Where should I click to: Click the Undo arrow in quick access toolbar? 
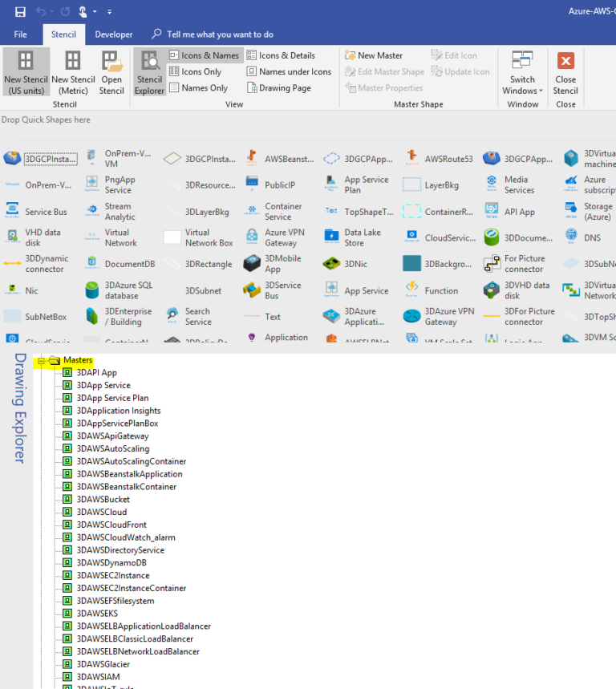coord(40,12)
